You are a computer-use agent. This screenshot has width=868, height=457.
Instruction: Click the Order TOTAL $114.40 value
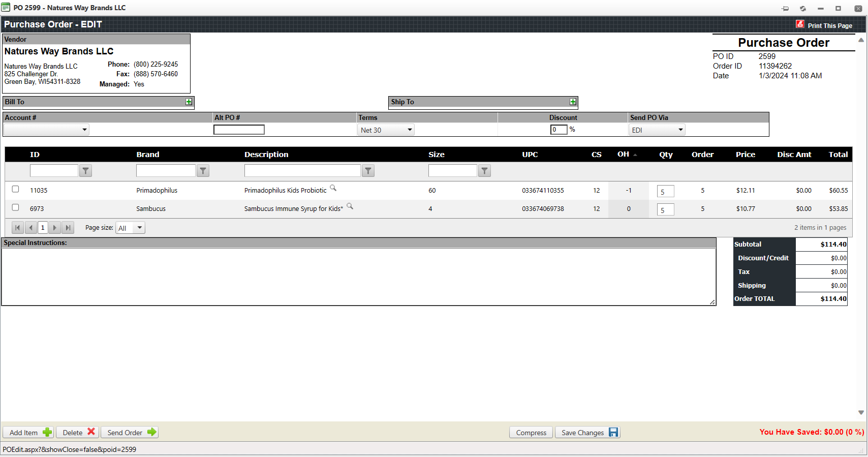[x=833, y=299]
